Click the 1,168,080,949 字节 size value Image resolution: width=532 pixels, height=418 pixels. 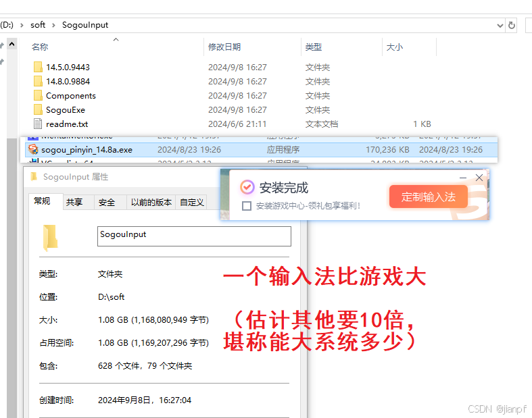(x=170, y=319)
